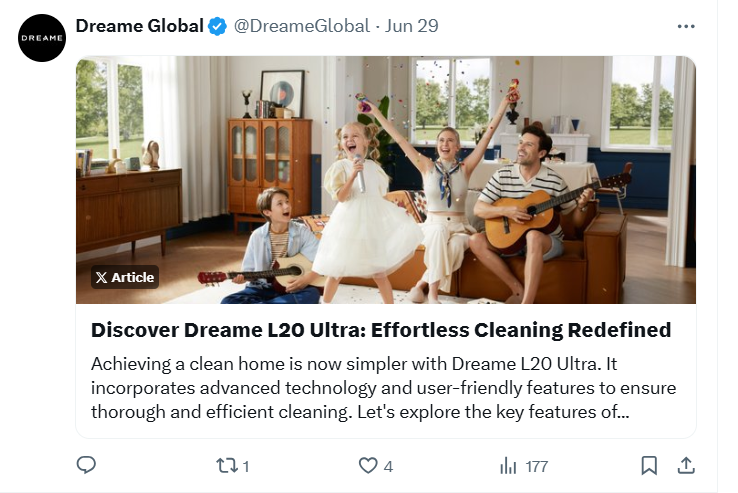Click the repost count of 1

246,467
